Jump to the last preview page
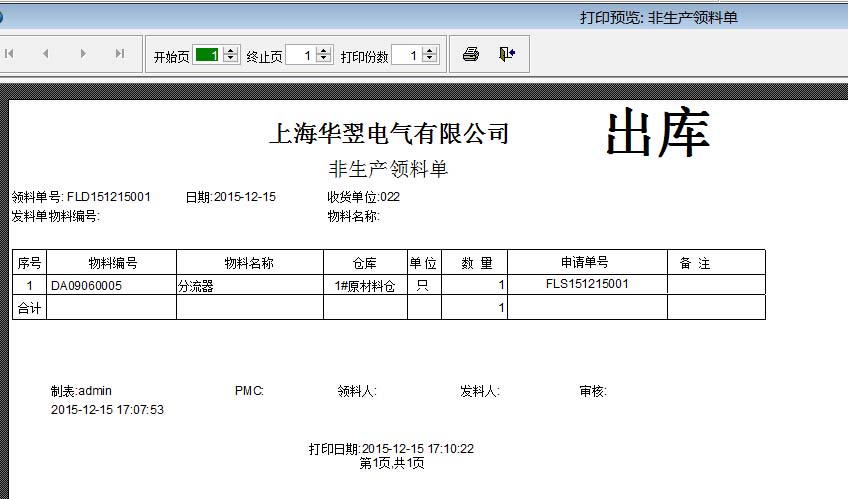Screen dimensions: 848x499 click(120, 54)
